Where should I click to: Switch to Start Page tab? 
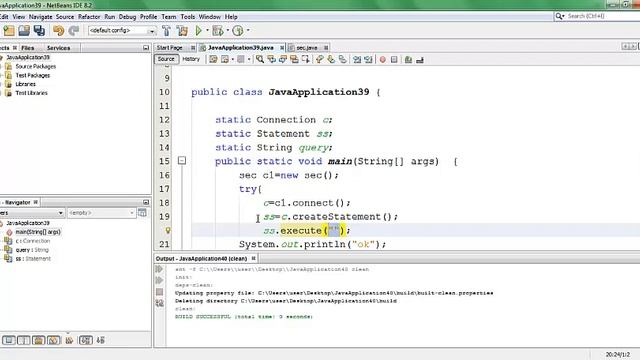coord(169,48)
